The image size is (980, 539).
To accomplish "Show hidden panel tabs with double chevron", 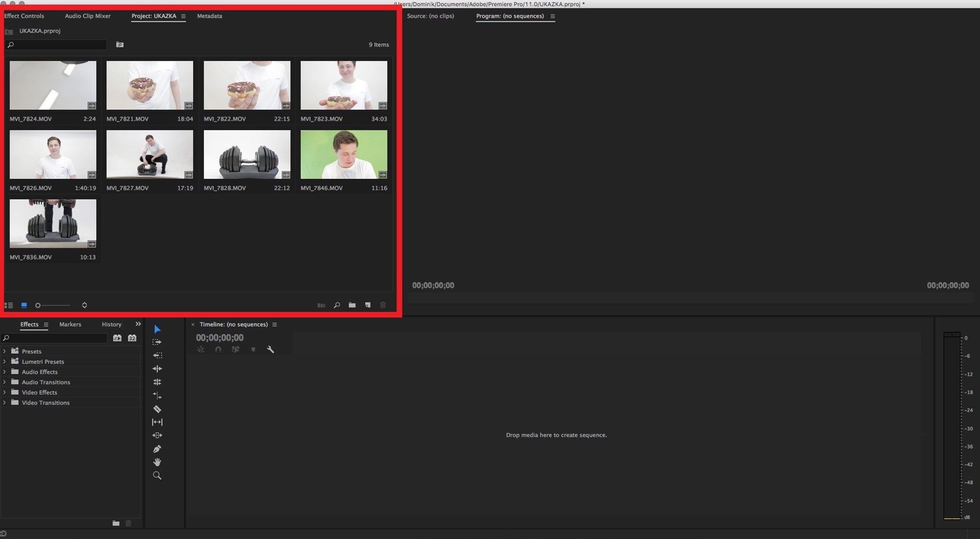I will [x=138, y=324].
